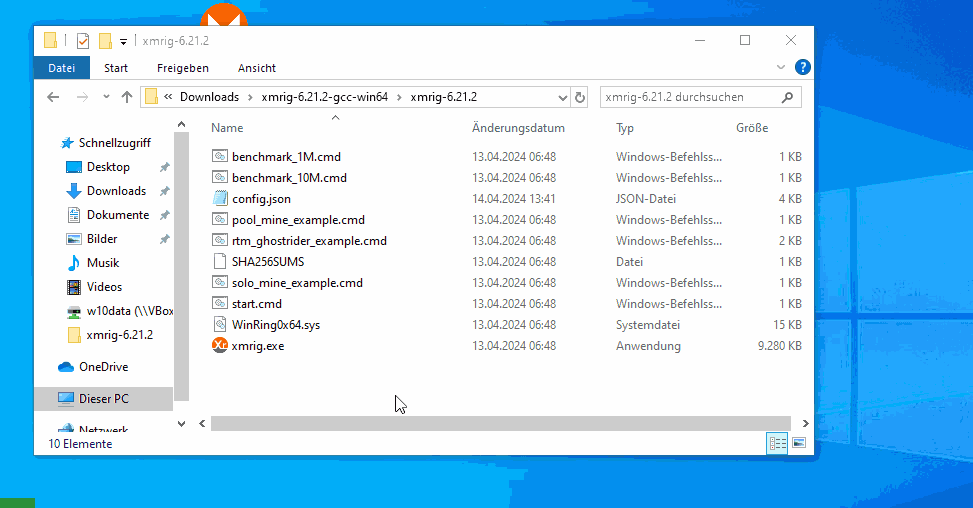
Task: Click the Dokumente icon in sidebar
Action: pyautogui.click(x=74, y=215)
